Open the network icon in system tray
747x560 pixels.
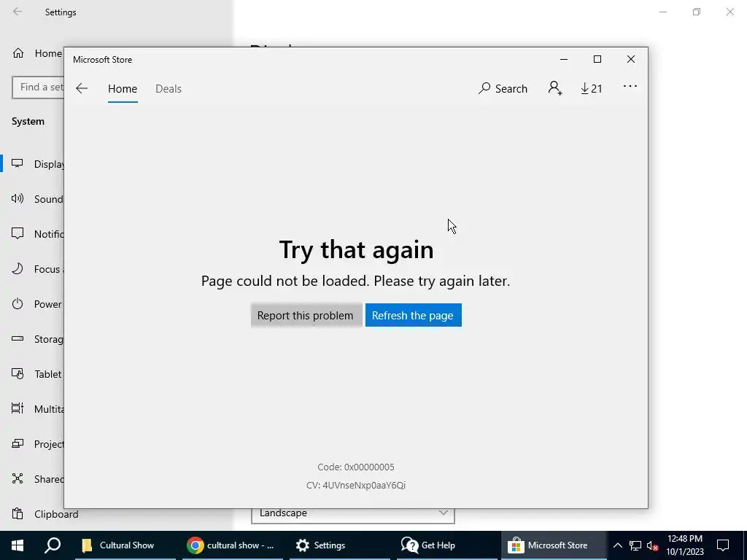[635, 545]
